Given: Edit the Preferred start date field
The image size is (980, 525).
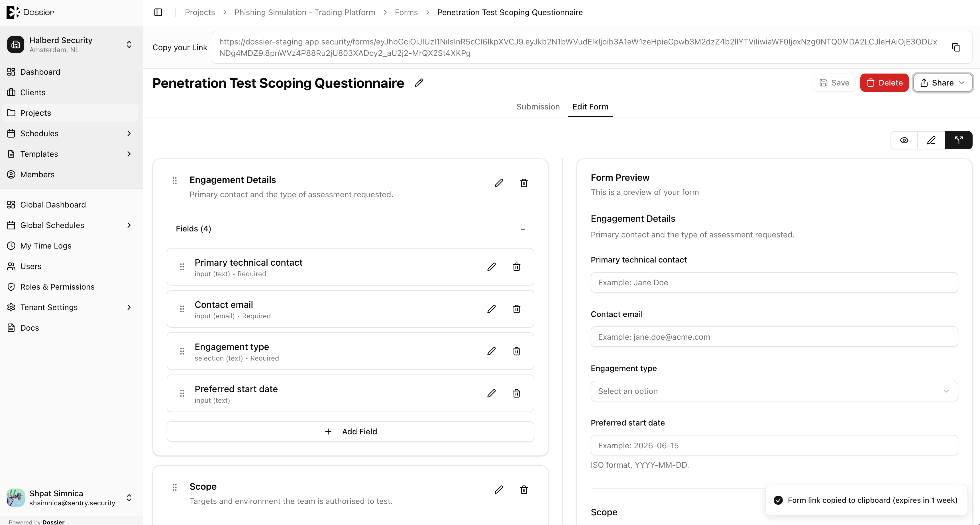Looking at the screenshot, I should [492, 393].
